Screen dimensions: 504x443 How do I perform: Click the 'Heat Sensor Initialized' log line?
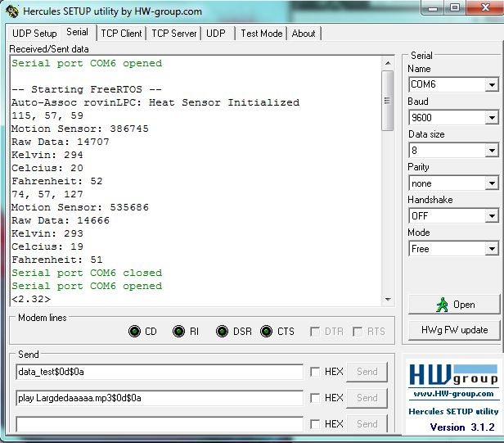coord(224,102)
